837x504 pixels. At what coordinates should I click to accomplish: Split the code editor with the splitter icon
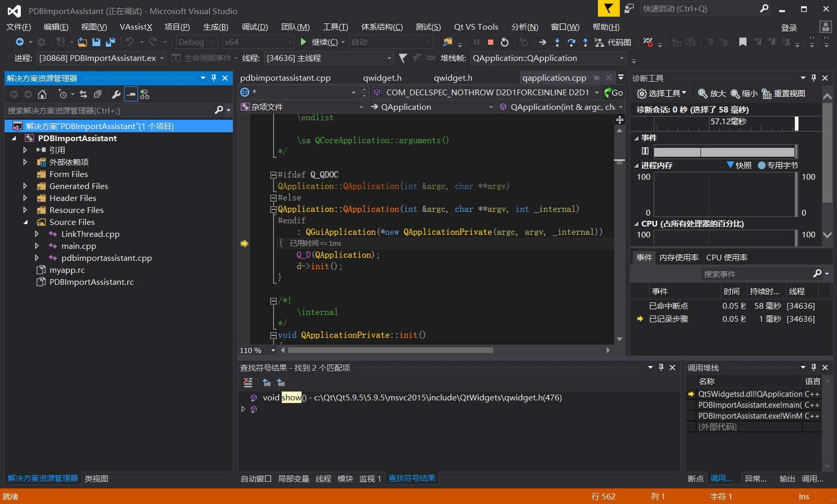(620, 120)
